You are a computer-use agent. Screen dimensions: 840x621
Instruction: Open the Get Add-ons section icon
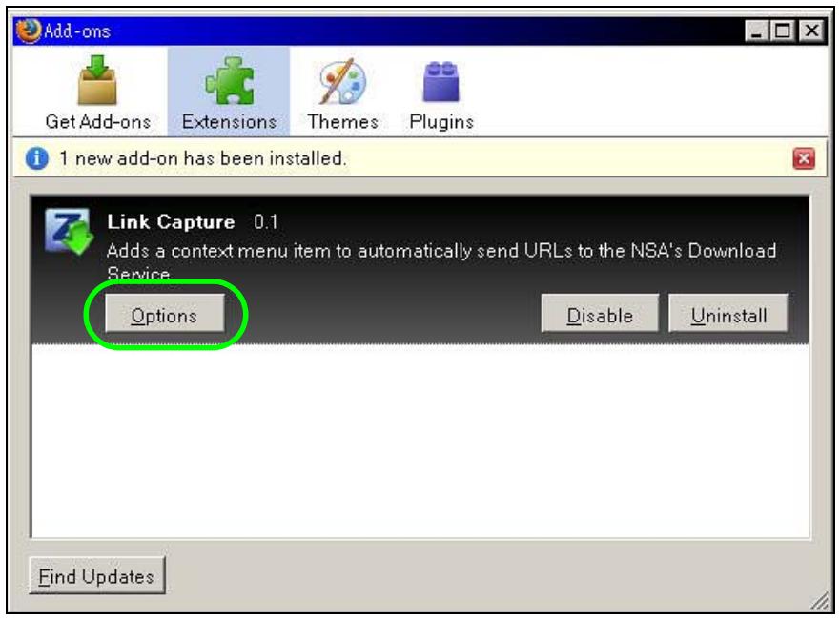pyautogui.click(x=97, y=80)
